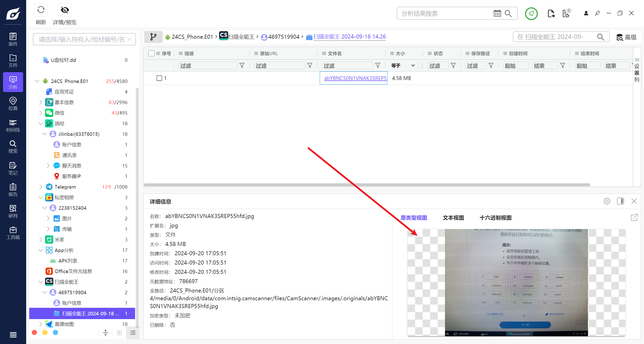
Task: Click the calendar icon in search box
Action: point(497,14)
